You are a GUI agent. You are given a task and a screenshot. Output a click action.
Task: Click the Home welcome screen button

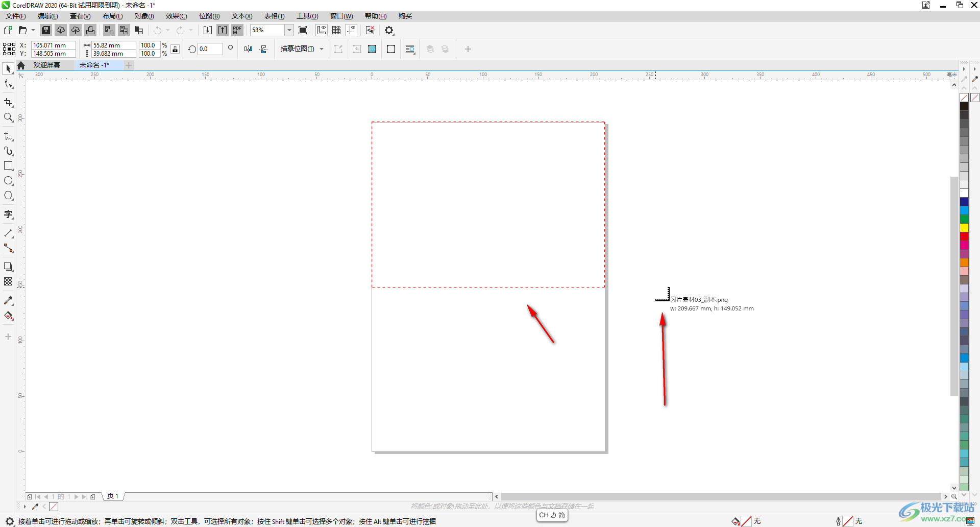click(21, 65)
